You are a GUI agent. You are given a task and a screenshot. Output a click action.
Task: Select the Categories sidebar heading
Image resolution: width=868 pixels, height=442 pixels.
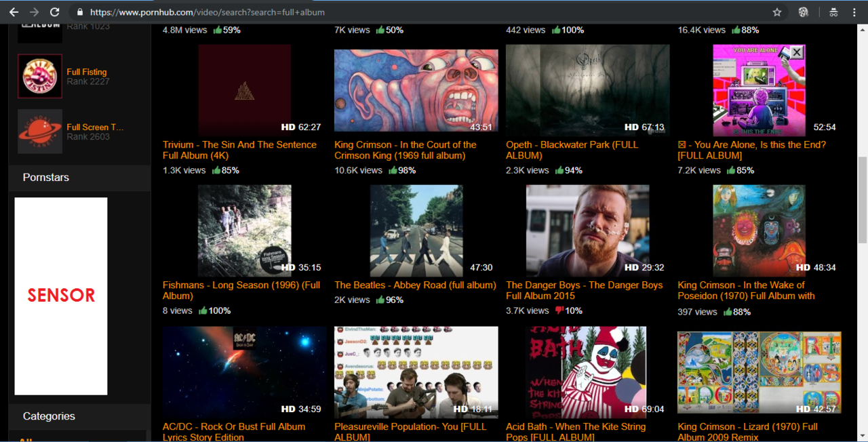(x=49, y=416)
